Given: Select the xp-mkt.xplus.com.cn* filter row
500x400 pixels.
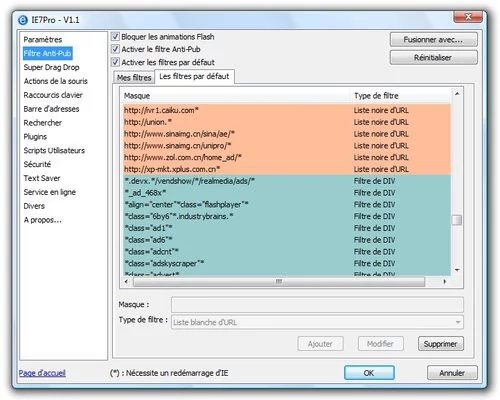Looking at the screenshot, I should click(x=287, y=169).
